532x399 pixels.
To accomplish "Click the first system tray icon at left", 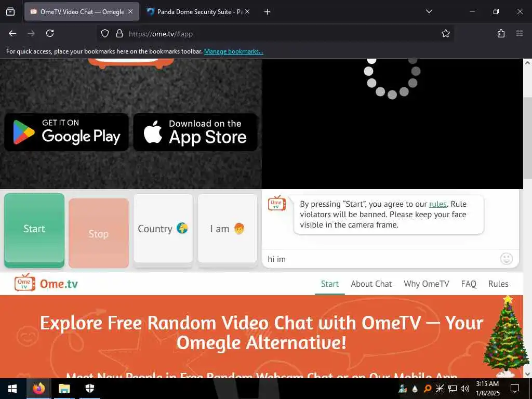I will (403, 389).
